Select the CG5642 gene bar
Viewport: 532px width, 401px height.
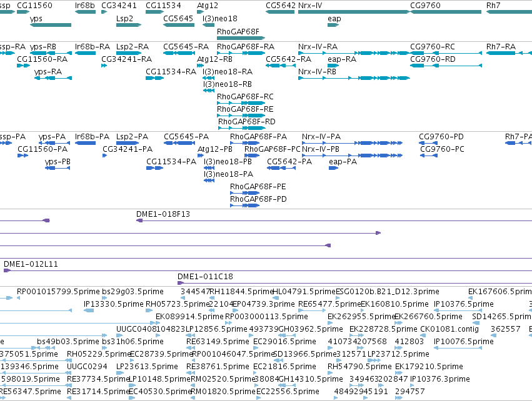tap(280, 12)
